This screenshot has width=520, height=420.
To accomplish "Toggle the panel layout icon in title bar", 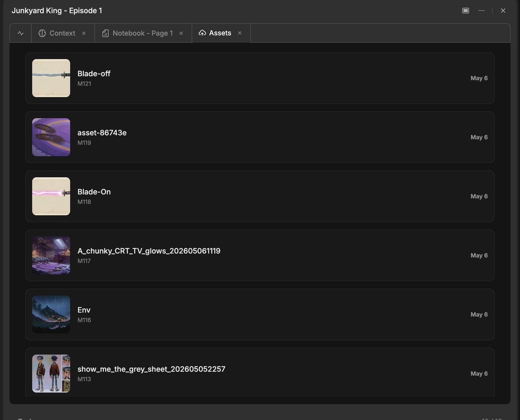I will point(466,10).
